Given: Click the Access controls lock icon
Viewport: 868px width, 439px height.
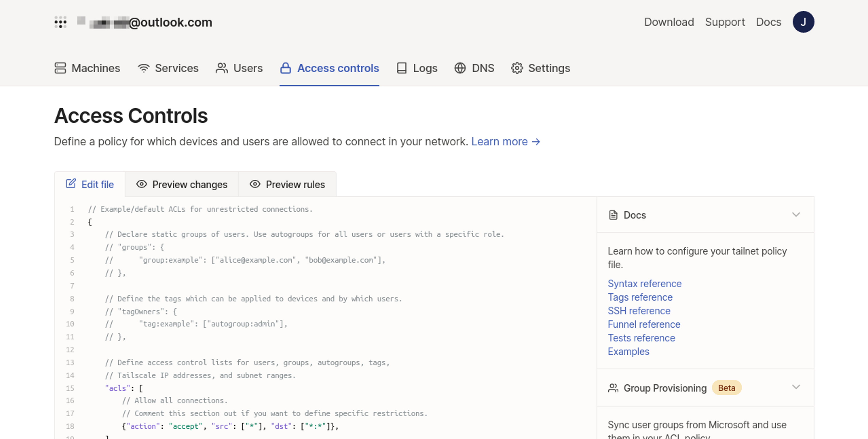Looking at the screenshot, I should [285, 68].
